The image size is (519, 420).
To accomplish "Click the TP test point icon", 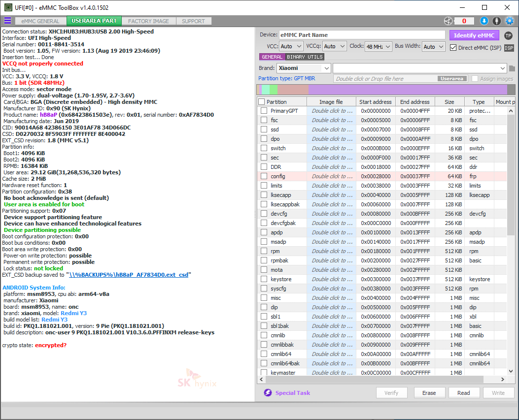I will click(x=509, y=36).
